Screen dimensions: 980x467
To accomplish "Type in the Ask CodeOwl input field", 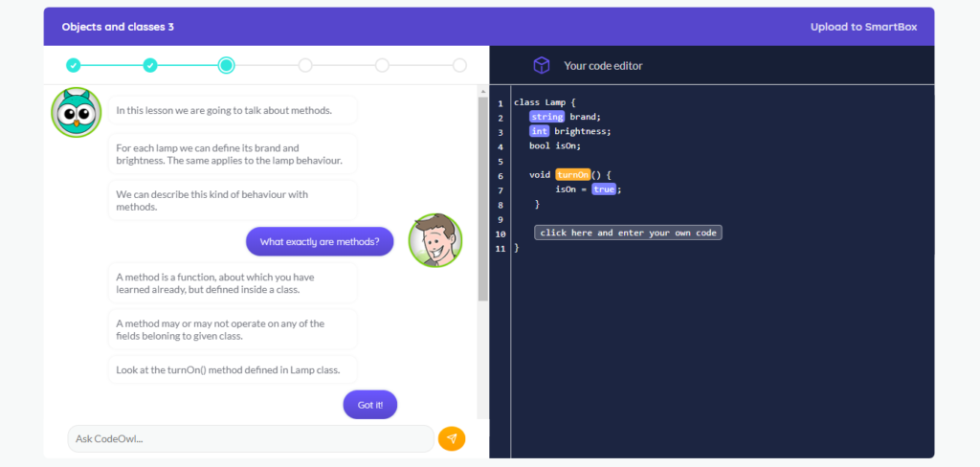I will pos(249,438).
